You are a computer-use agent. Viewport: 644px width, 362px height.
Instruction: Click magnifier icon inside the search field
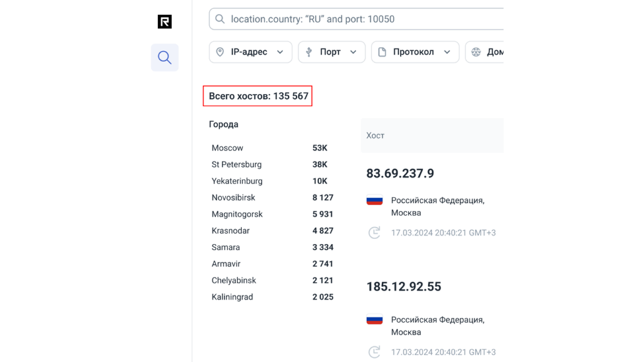pos(220,19)
